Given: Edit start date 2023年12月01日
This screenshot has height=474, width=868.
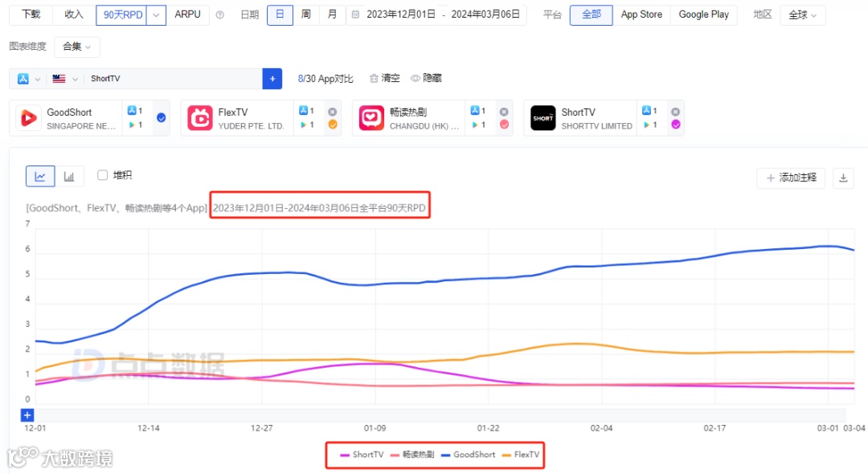Looking at the screenshot, I should pos(401,14).
